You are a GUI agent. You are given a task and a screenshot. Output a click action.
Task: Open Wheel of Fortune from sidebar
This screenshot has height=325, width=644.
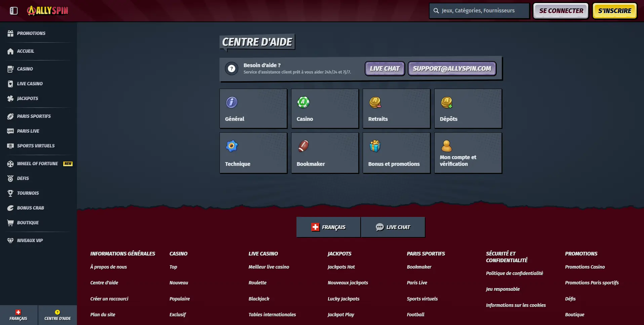click(37, 164)
